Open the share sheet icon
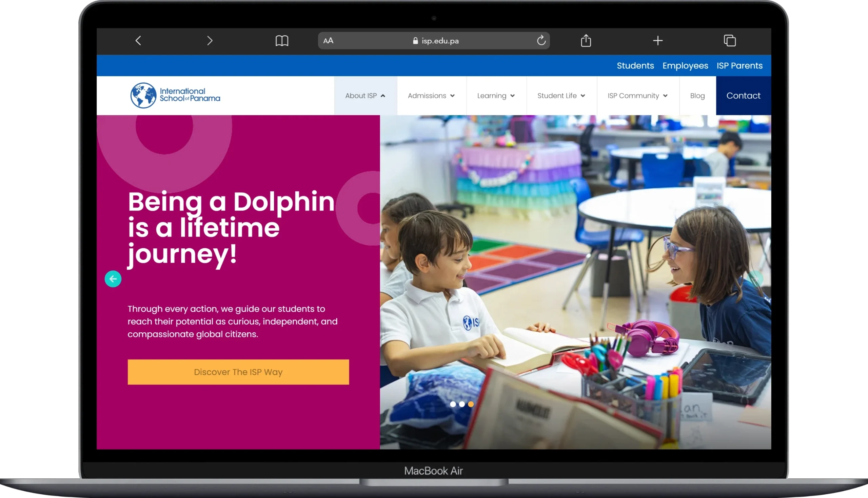 point(586,41)
